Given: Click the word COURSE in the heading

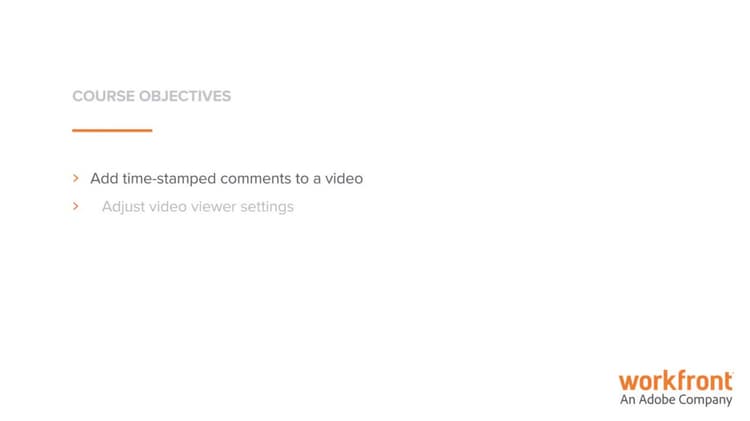Looking at the screenshot, I should tap(103, 96).
